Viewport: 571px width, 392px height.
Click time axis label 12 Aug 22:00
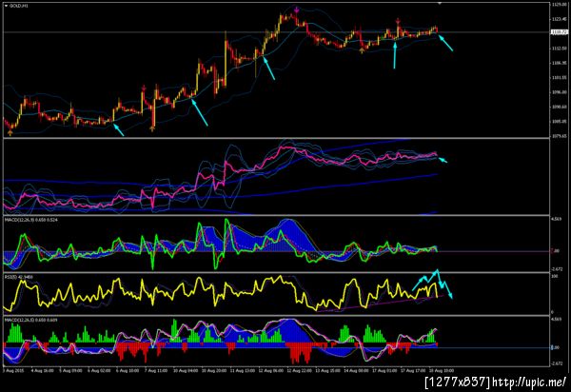(299, 370)
